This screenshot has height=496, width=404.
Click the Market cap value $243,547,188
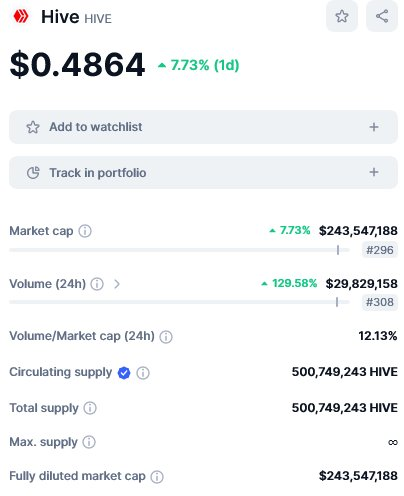[x=358, y=231]
